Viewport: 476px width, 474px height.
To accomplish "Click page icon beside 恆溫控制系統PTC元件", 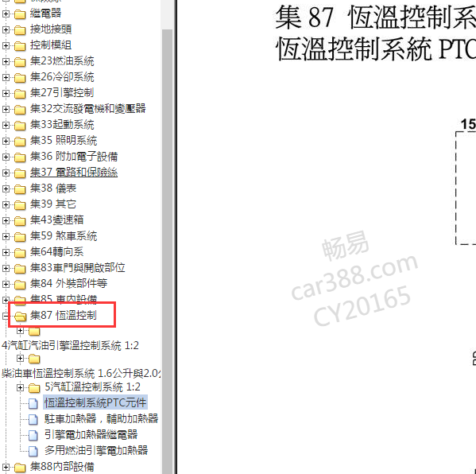I will pyautogui.click(x=33, y=403).
